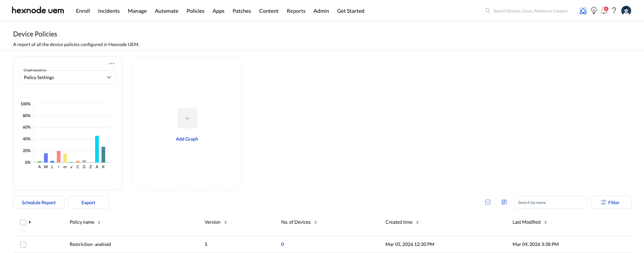
Task: Click the blue atom-shaped assistant icon
Action: coord(583,11)
